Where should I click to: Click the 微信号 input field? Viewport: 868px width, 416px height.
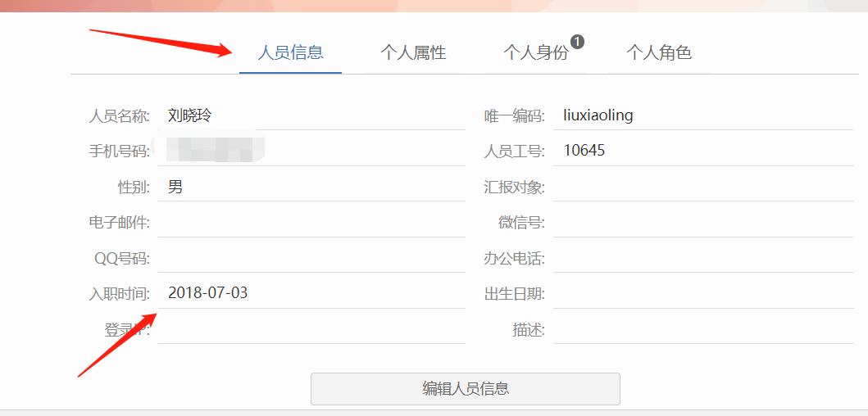(705, 223)
